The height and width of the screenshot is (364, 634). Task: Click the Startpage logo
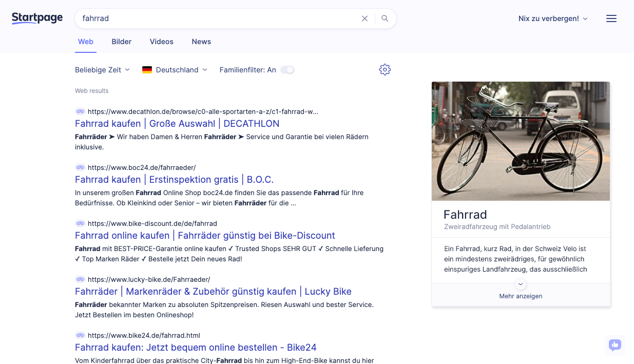(37, 18)
